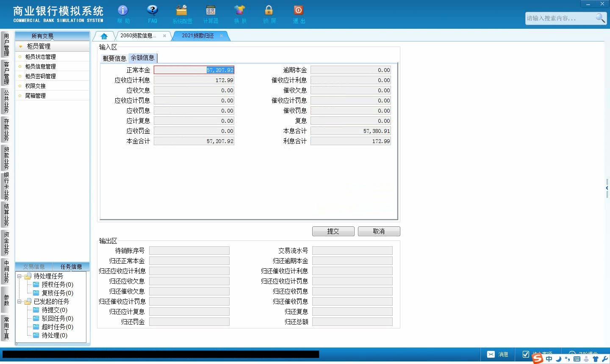Click the 退出 exit icon
Screen dimensions: 610x364
point(299,10)
